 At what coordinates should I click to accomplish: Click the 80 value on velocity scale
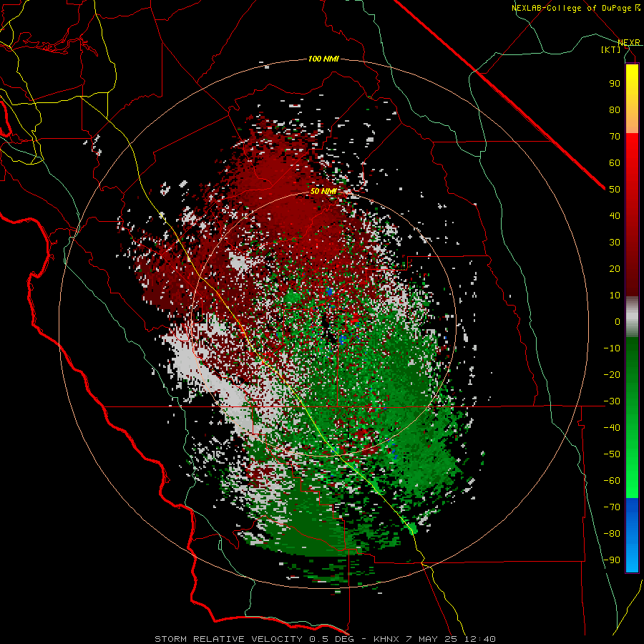click(x=615, y=109)
